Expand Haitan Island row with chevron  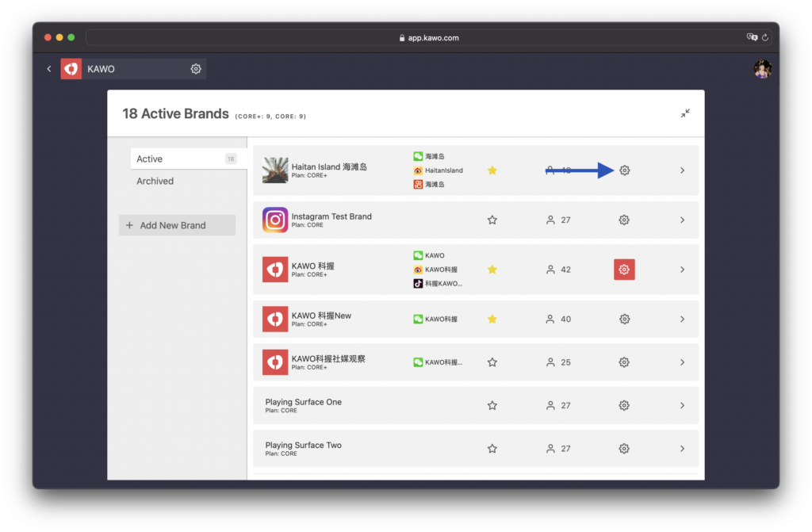click(x=682, y=170)
